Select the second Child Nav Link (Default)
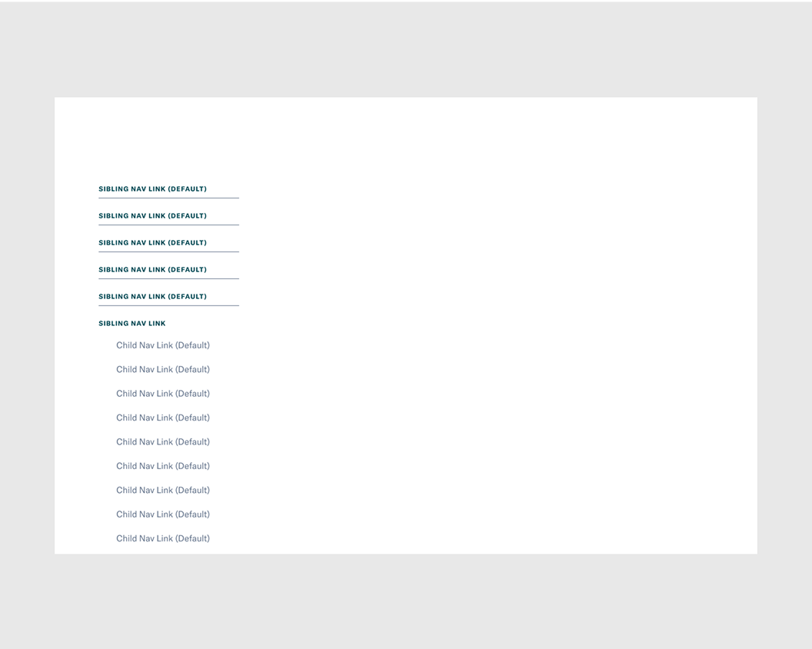The image size is (812, 649). (x=163, y=370)
